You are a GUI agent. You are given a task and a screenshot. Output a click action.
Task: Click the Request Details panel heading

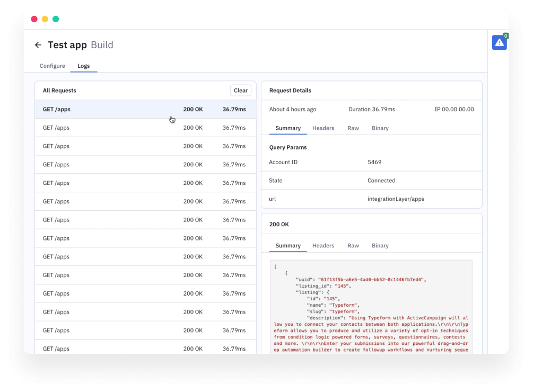tap(290, 90)
